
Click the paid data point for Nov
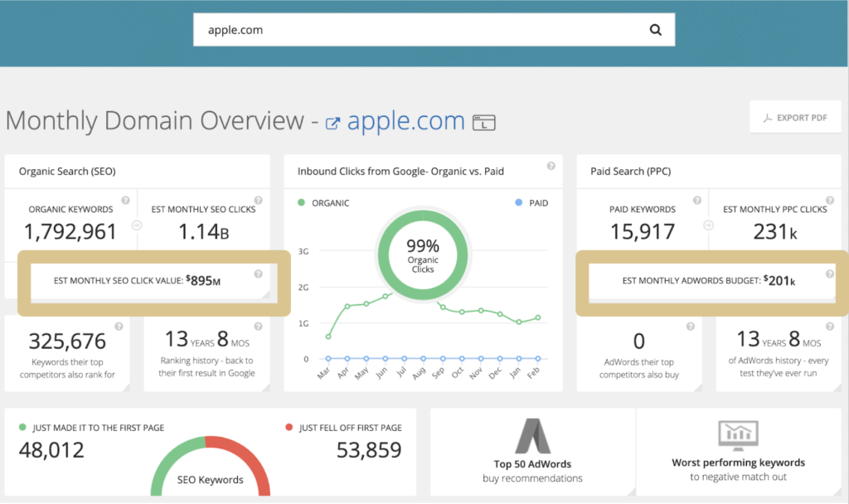click(x=481, y=358)
